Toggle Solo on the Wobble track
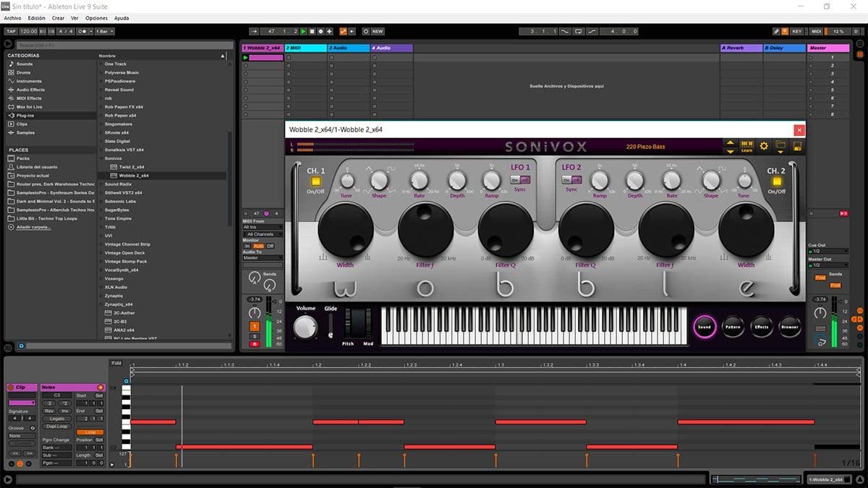The height and width of the screenshot is (488, 868). (255, 335)
